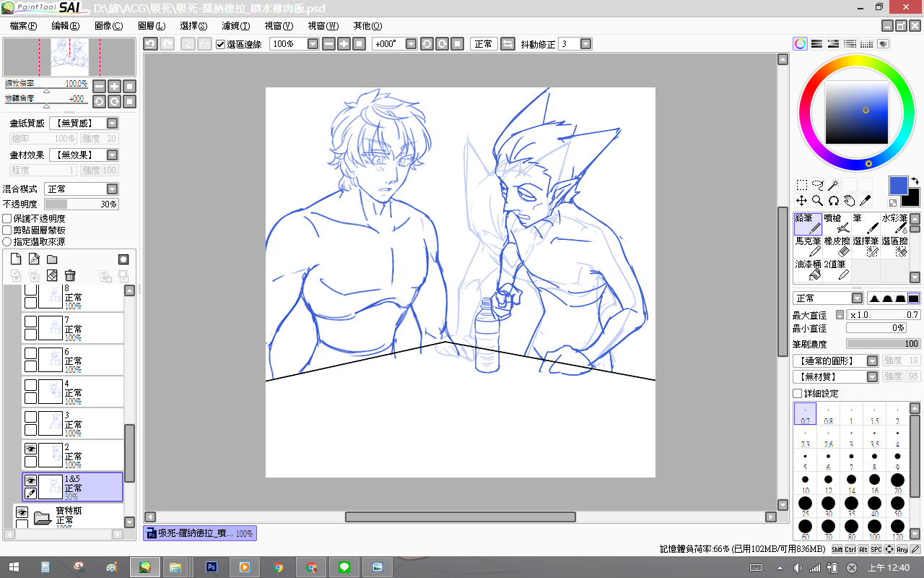Pick the eyedropper color picker tool
924x578 pixels.
click(865, 201)
